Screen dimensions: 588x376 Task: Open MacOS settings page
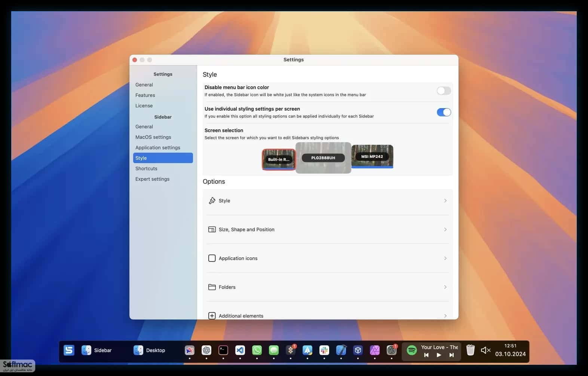click(x=163, y=137)
